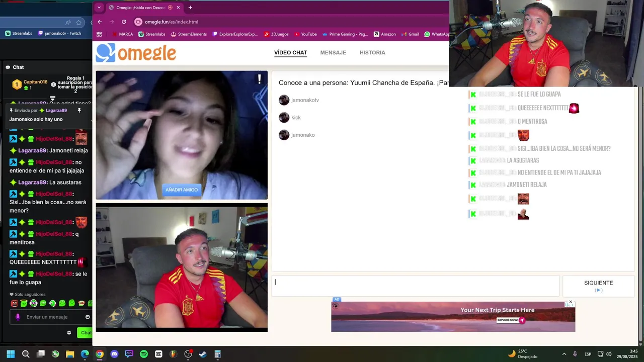The width and height of the screenshot is (644, 362).
Task: Click the Solo seguidores followers-only label
Action: 28,295
